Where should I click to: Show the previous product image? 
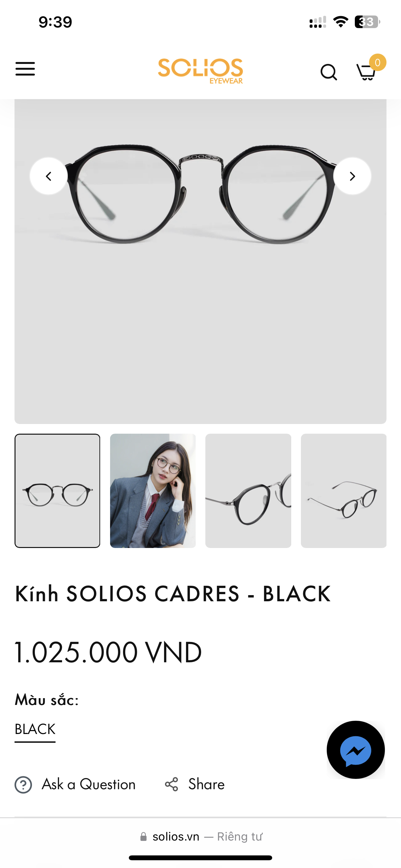coord(48,176)
